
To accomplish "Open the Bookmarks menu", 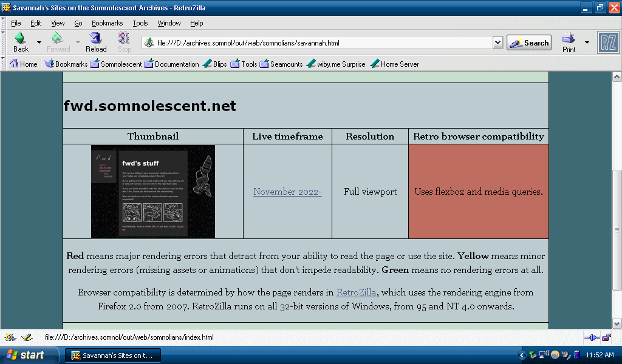I will (107, 23).
